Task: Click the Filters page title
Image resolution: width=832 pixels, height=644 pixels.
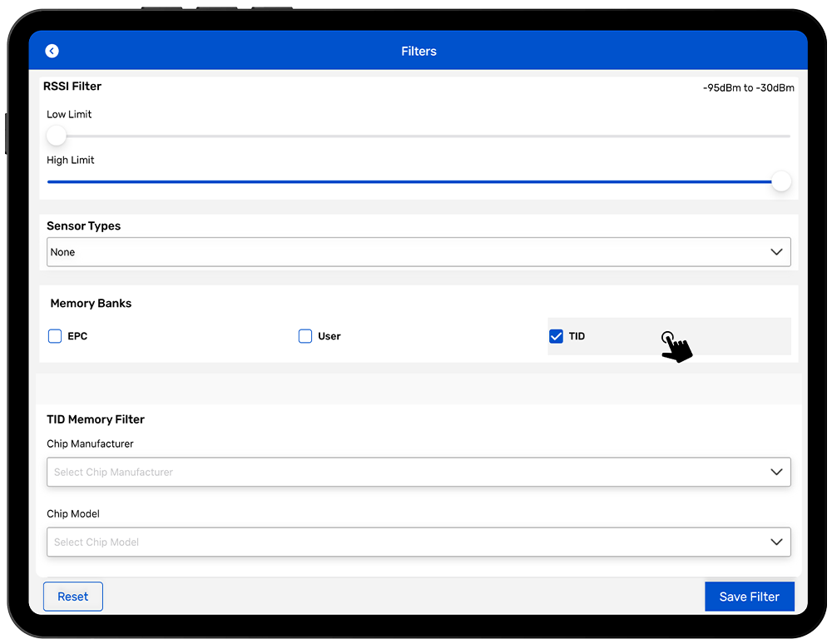Action: pos(418,52)
